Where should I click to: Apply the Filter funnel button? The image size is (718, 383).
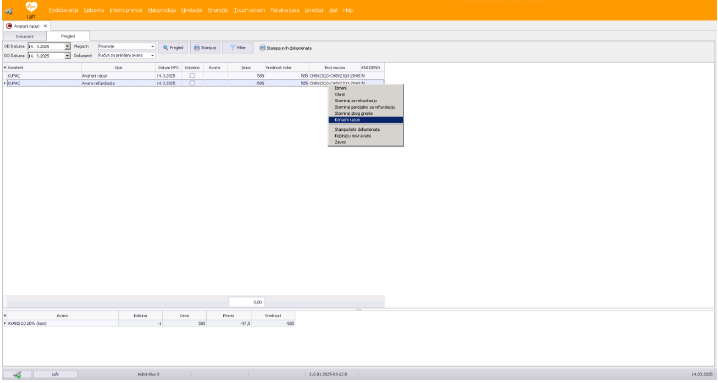pyautogui.click(x=238, y=48)
